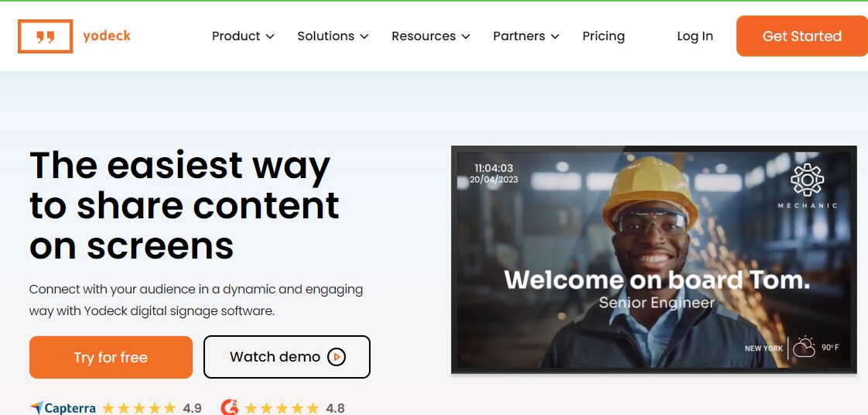Screen dimensions: 868x415
Task: Click the yodeck brand name text
Action: point(107,36)
